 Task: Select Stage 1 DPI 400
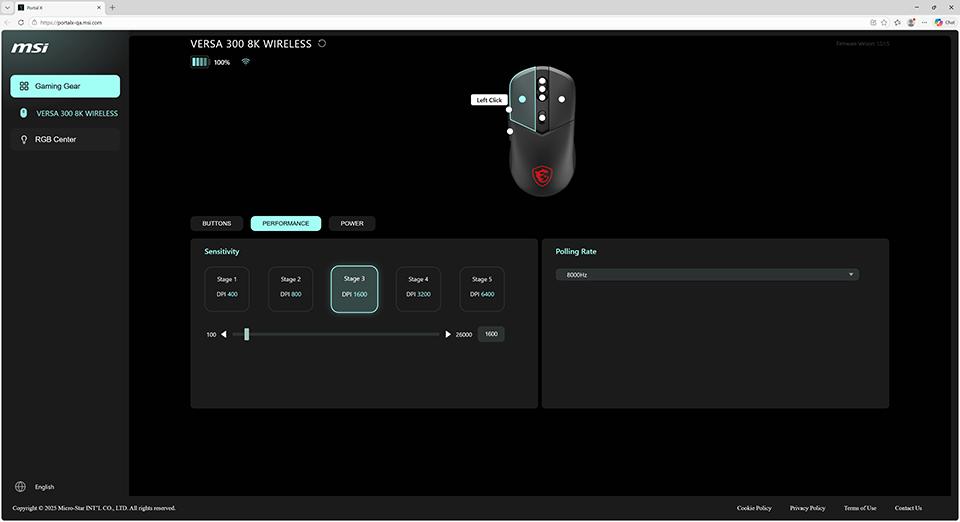(227, 289)
